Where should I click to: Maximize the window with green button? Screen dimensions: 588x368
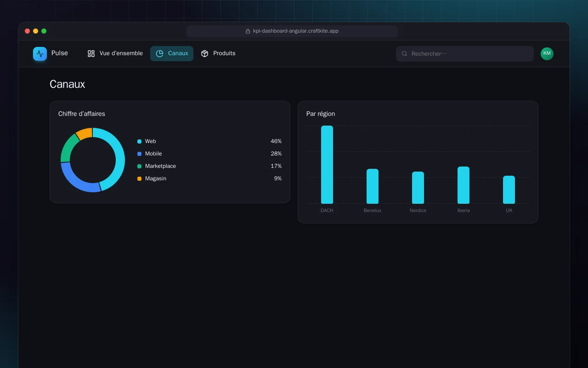click(x=44, y=31)
